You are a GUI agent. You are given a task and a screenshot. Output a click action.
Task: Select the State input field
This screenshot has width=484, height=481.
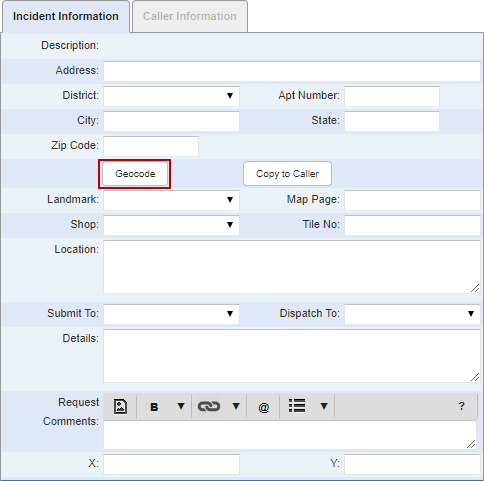(392, 121)
